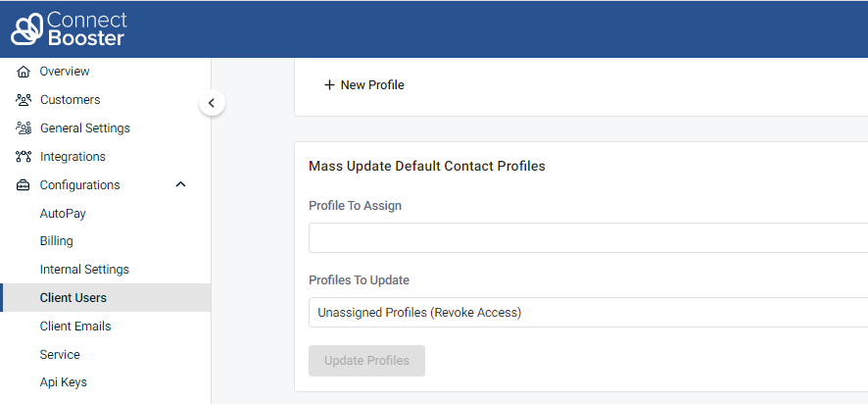Collapse the Configurations menu chevron
Screen dimensions: 868x404
point(180,184)
